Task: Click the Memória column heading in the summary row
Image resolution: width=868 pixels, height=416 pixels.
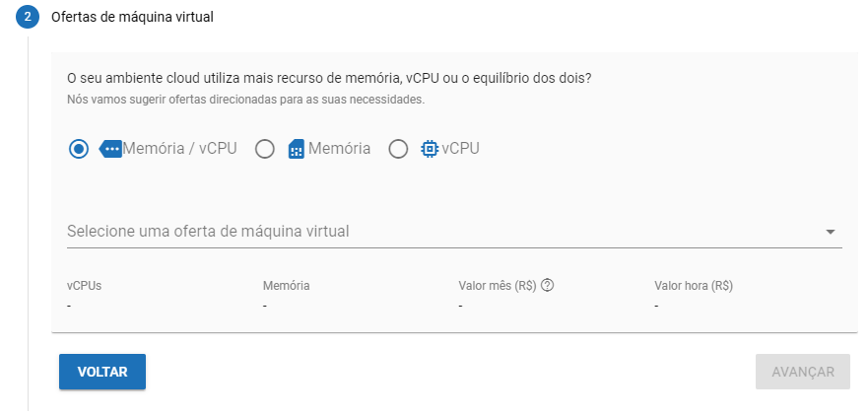Action: (286, 286)
